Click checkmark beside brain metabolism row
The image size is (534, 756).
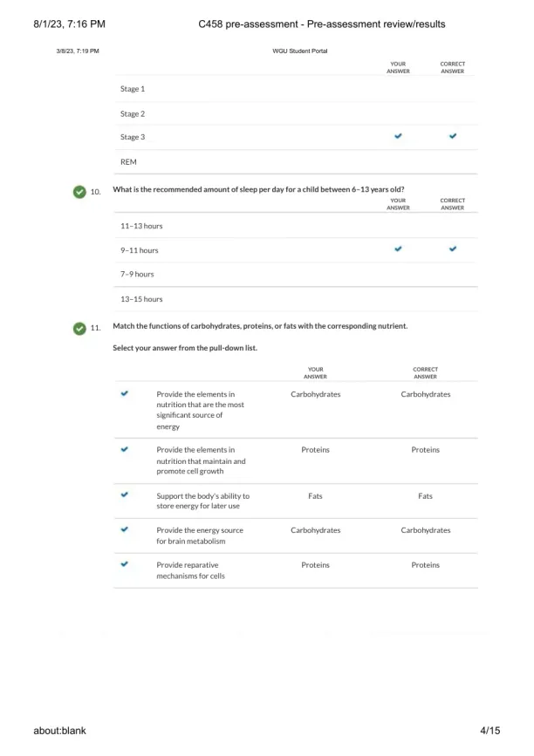125,528
